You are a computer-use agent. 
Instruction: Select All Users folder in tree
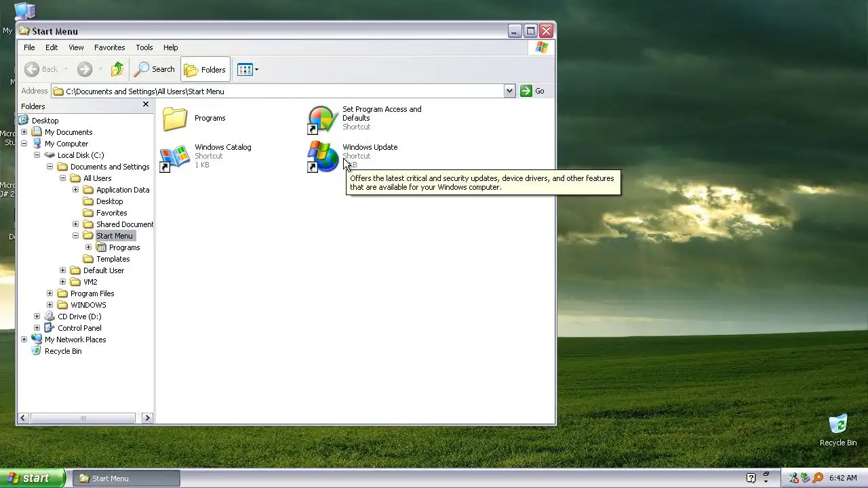(97, 178)
